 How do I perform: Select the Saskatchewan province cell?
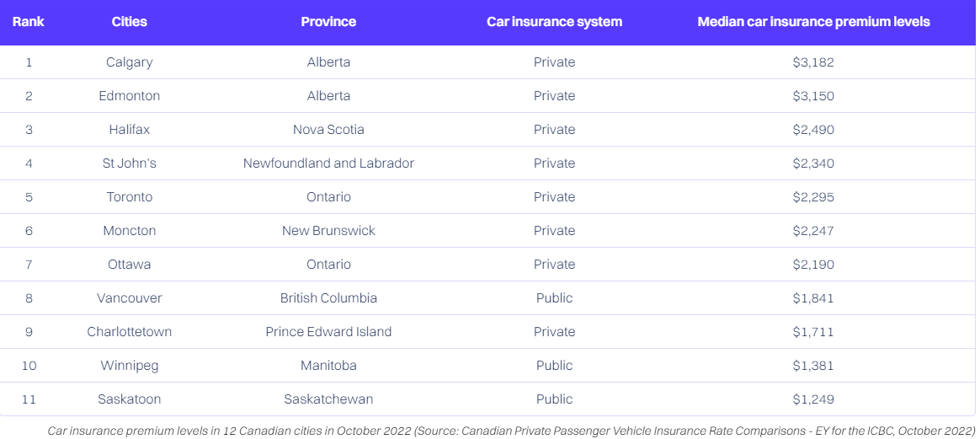(x=328, y=400)
